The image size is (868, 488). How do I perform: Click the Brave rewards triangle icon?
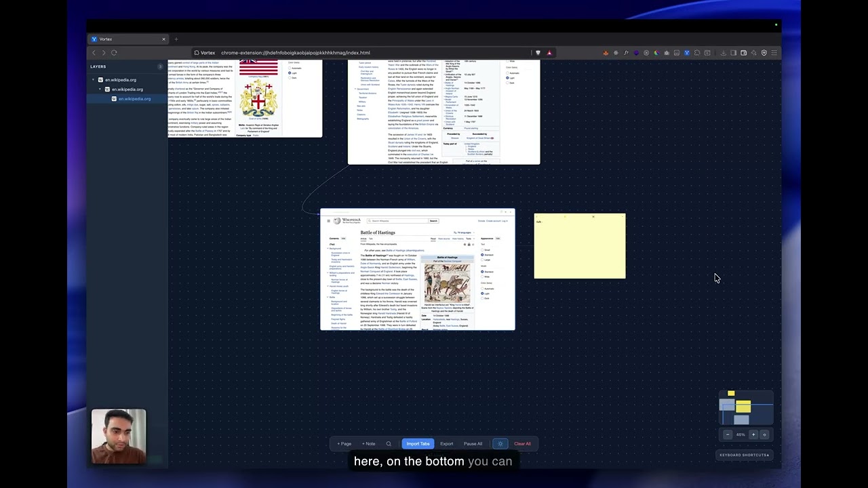[549, 53]
